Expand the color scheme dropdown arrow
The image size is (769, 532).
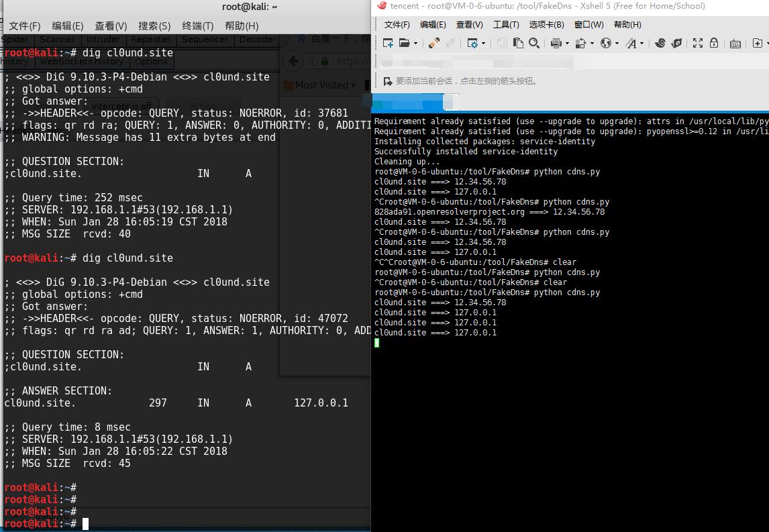tap(592, 43)
